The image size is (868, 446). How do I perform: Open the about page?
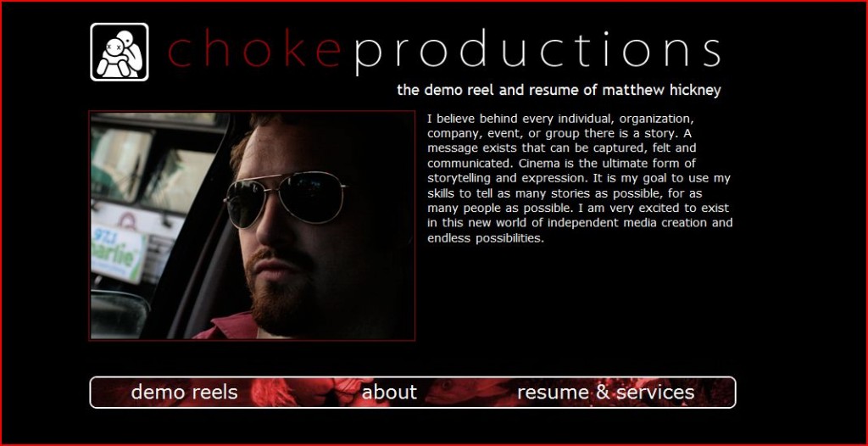(x=389, y=393)
